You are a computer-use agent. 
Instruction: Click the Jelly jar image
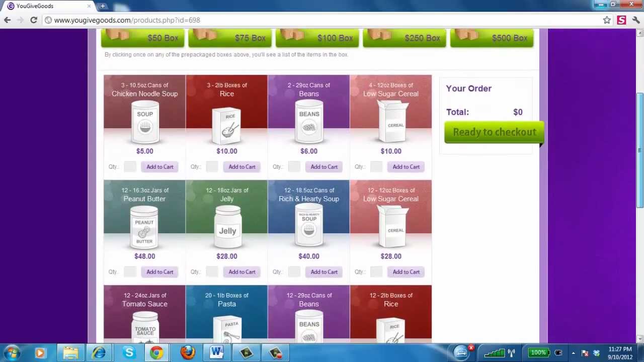point(227,228)
